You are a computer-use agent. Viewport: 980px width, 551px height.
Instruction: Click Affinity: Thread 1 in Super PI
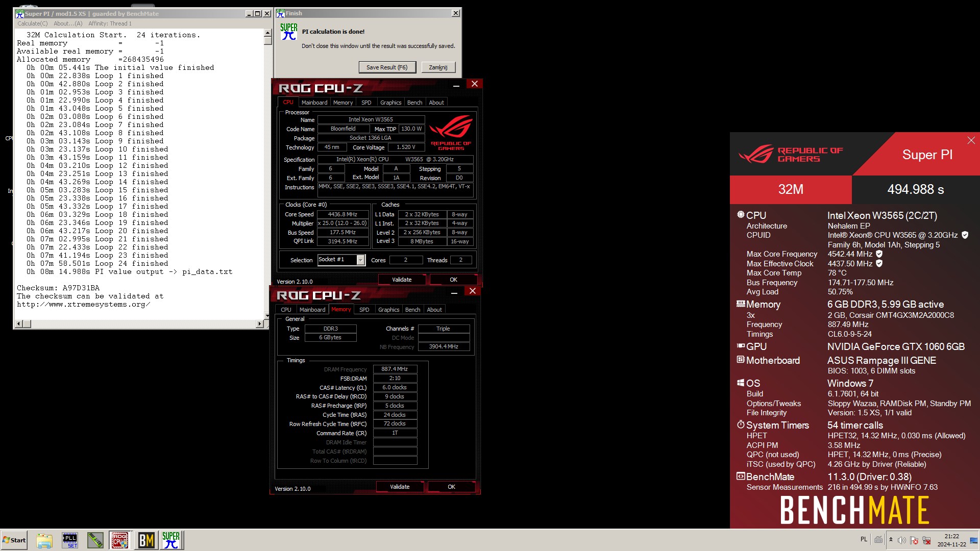click(x=110, y=23)
